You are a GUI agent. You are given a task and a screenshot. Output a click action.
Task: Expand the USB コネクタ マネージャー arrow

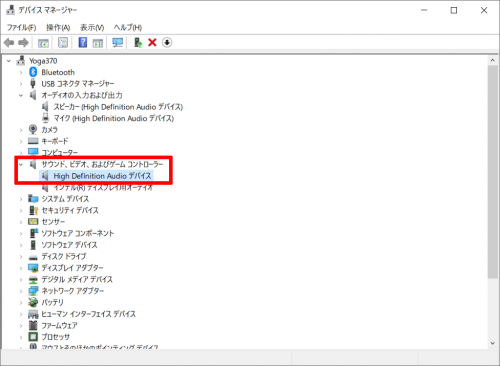tap(21, 84)
